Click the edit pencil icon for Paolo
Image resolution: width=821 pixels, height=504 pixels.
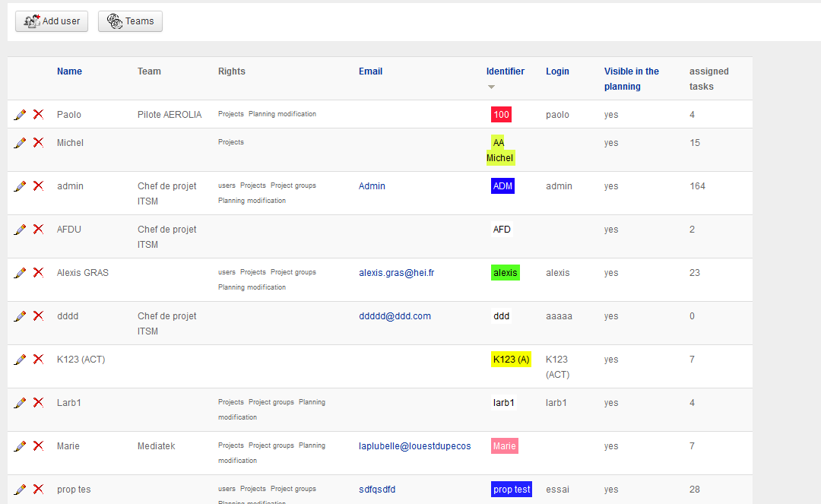coord(20,115)
